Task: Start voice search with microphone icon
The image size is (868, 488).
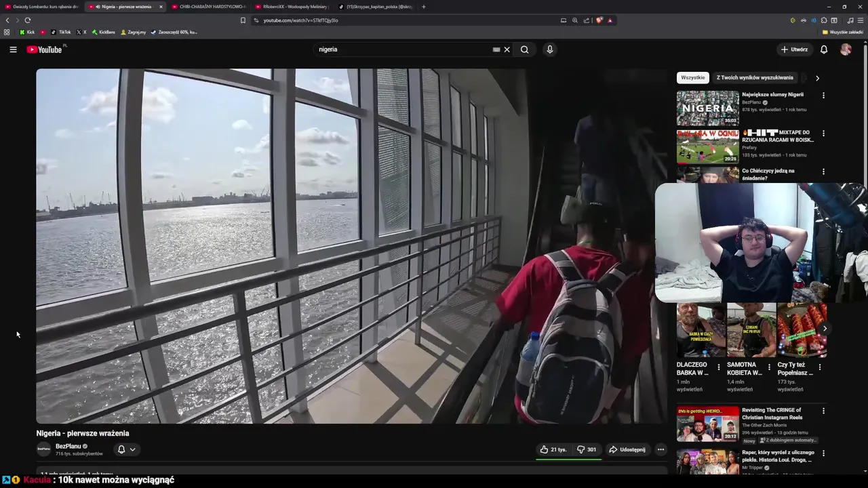Action: 550,49
